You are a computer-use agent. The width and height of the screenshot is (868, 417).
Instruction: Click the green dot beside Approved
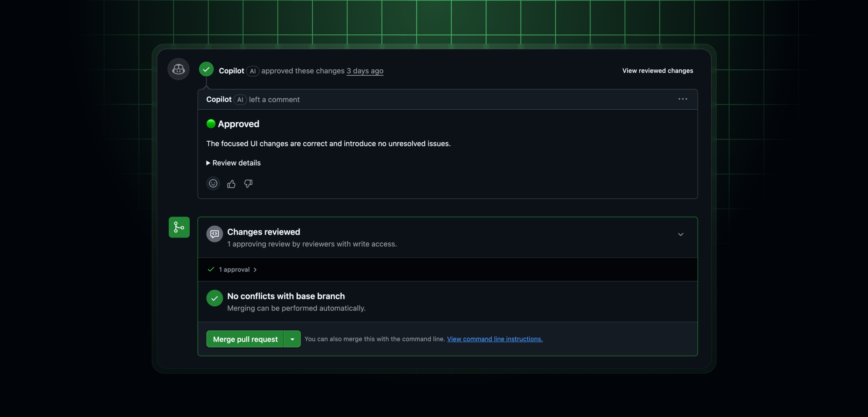(x=211, y=124)
